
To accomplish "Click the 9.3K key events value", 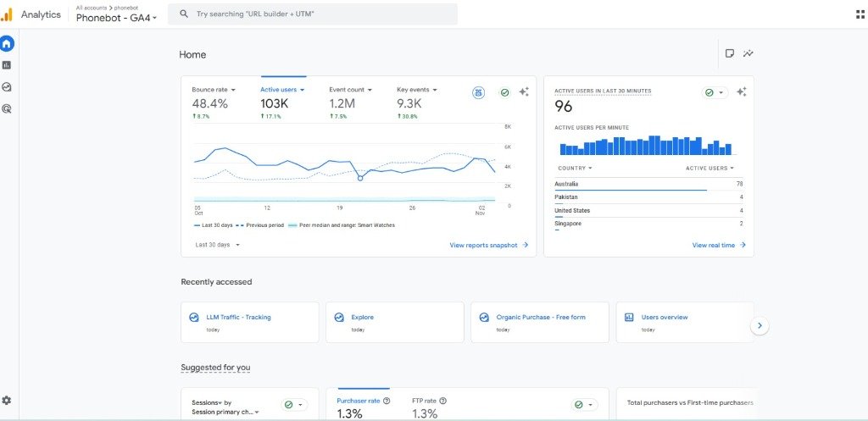I will click(409, 103).
